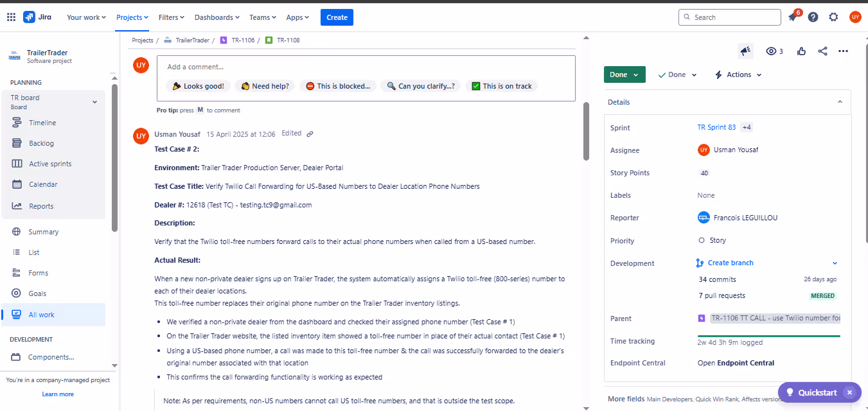The height and width of the screenshot is (411, 868).
Task: Click the Summary globe icon
Action: [17, 232]
